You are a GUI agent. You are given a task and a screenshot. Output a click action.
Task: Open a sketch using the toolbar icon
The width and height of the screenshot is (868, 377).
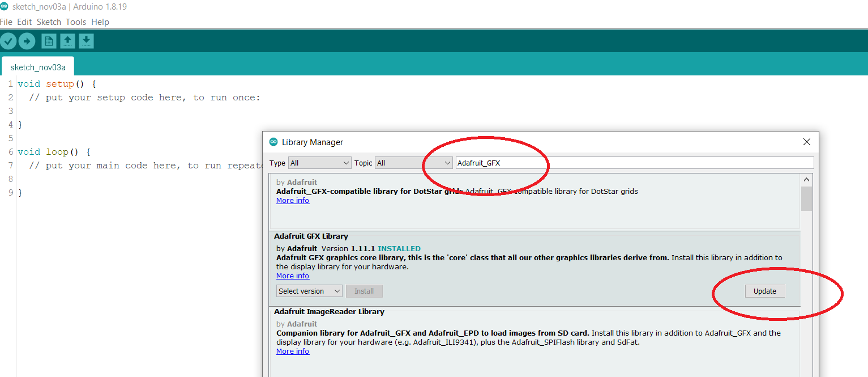coord(67,40)
